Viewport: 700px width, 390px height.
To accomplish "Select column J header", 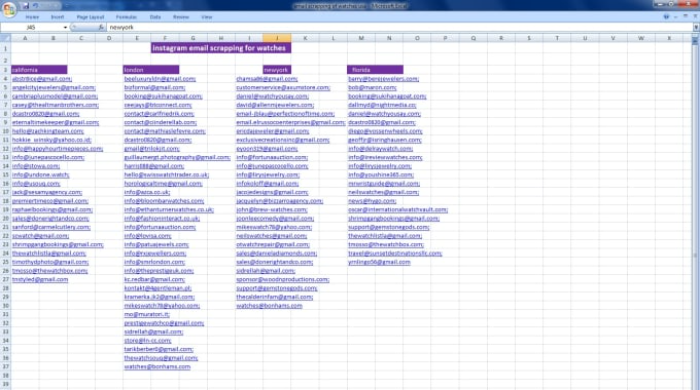I will [x=277, y=38].
